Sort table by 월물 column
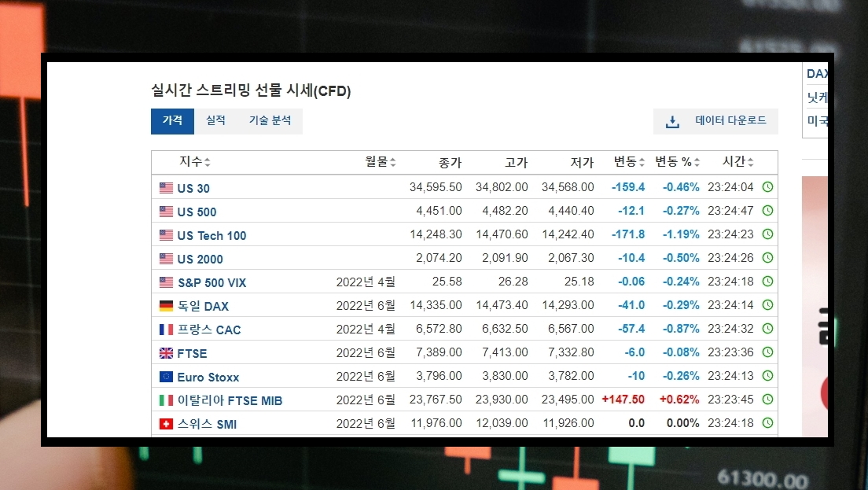Viewport: 868px width, 490px height. coord(381,162)
